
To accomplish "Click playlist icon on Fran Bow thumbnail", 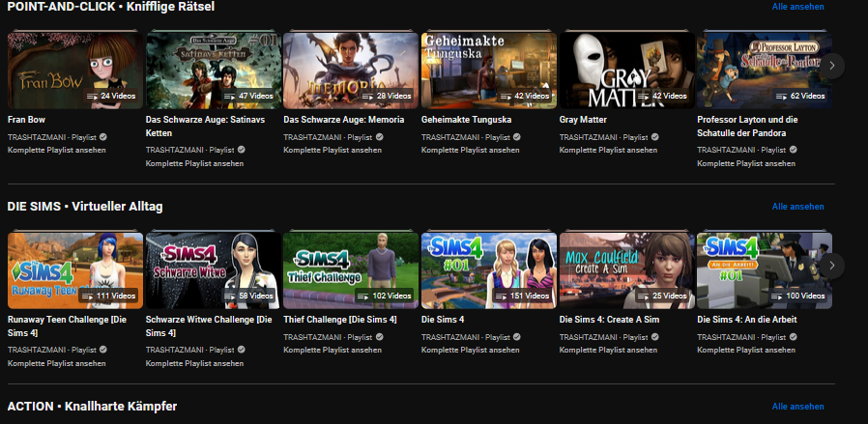I will (92, 97).
